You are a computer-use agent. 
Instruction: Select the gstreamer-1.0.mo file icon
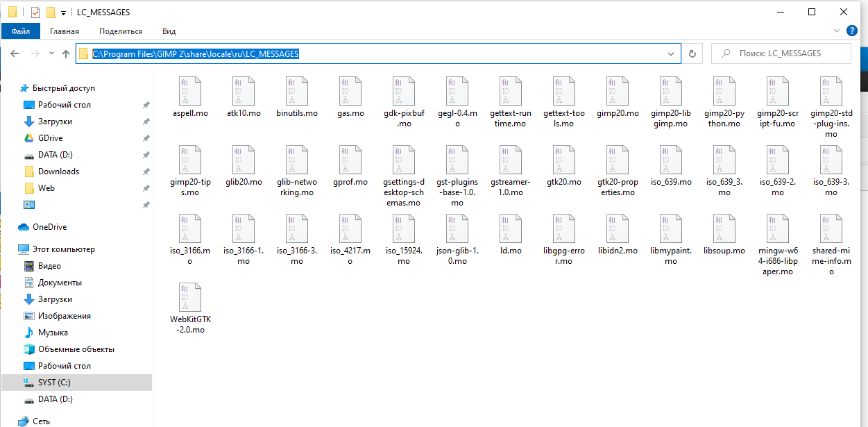[511, 159]
